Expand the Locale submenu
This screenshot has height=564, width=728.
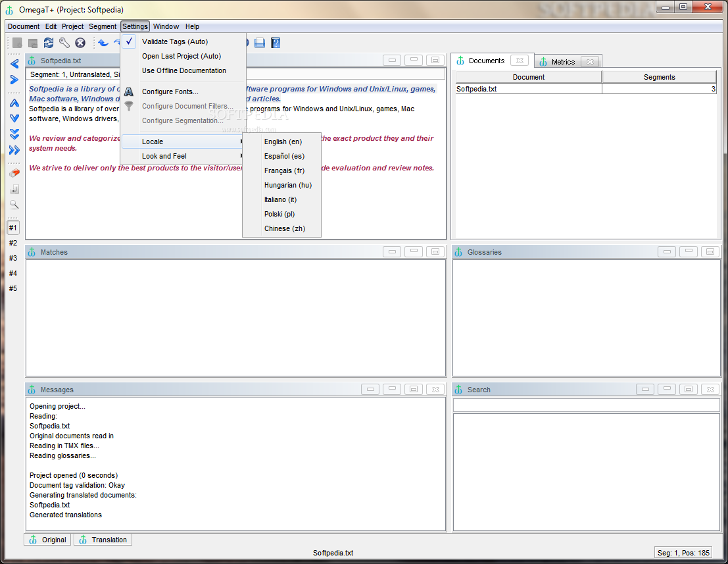coord(183,141)
